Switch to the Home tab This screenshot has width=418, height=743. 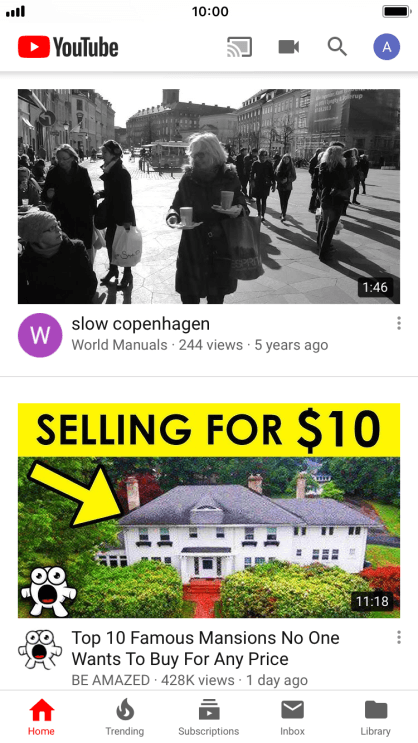[41, 718]
